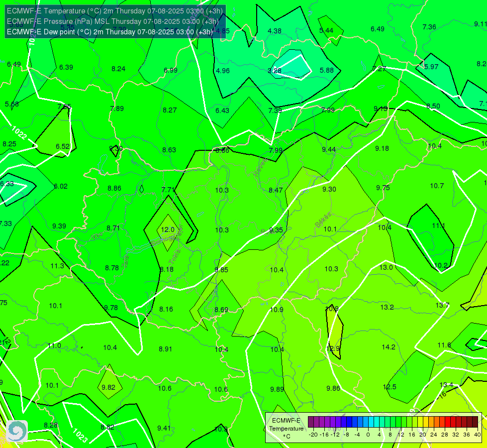Viewport: 487px width, 448px height.
Task: Select the ECMWF-E Temperature 2m layer label
Action: point(114,11)
